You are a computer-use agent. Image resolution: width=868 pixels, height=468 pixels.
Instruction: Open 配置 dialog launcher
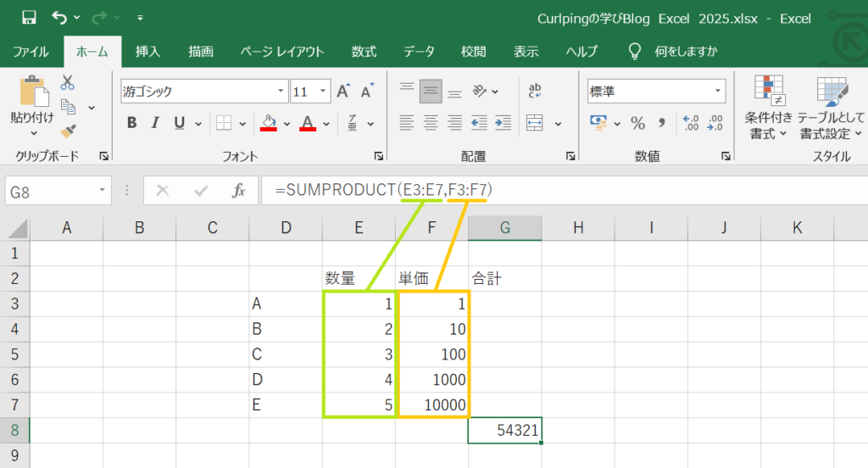(570, 156)
